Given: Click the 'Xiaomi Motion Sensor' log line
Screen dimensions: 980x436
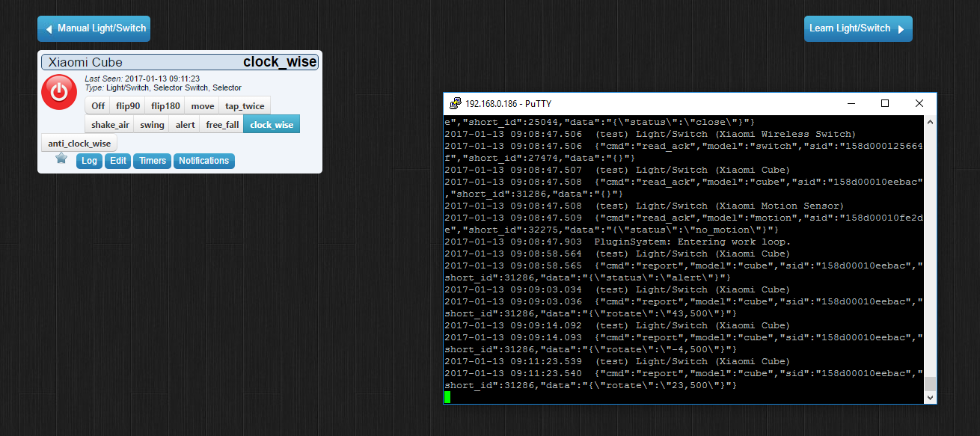Looking at the screenshot, I should [x=644, y=206].
